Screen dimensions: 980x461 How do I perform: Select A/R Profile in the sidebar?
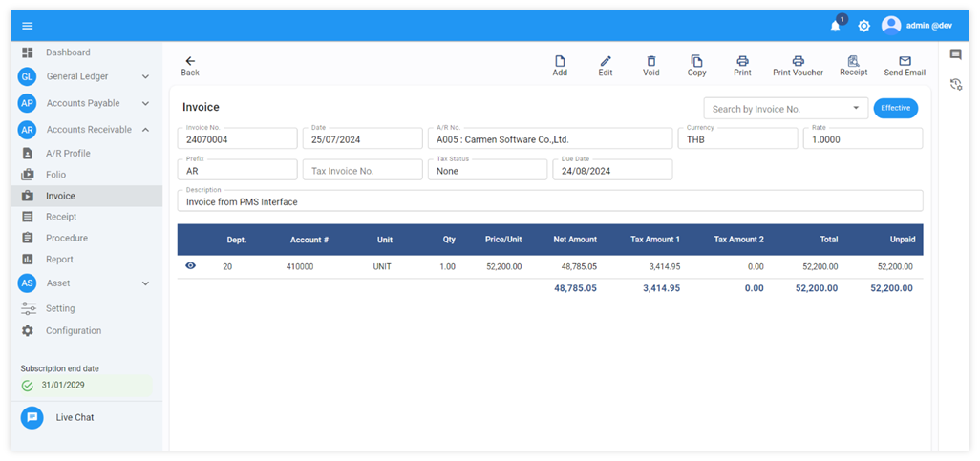pyautogui.click(x=68, y=154)
